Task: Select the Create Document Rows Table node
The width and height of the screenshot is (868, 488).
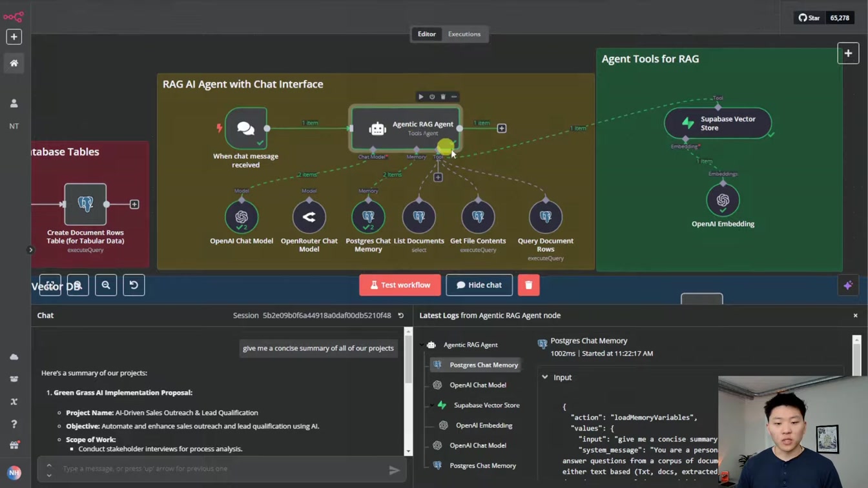Action: [85, 204]
